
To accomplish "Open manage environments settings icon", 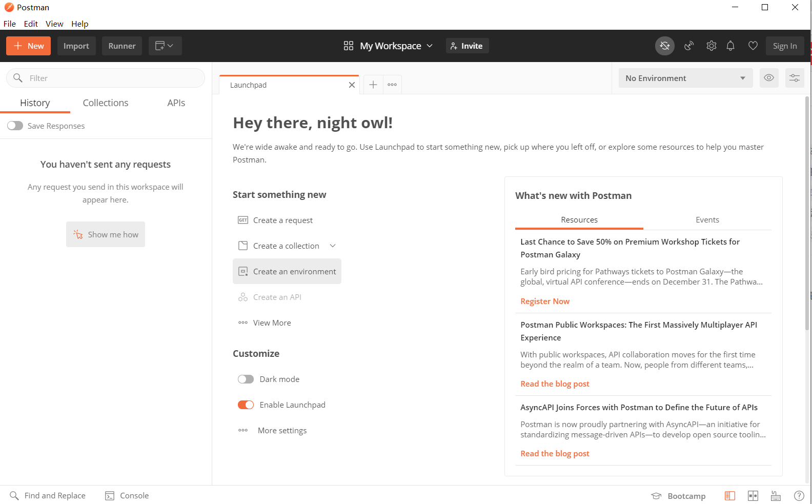I will [795, 78].
